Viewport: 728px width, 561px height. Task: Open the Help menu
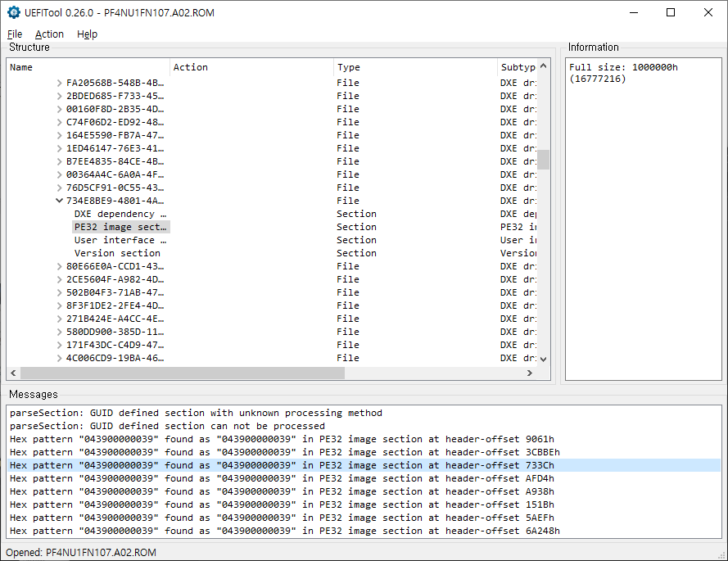87,34
